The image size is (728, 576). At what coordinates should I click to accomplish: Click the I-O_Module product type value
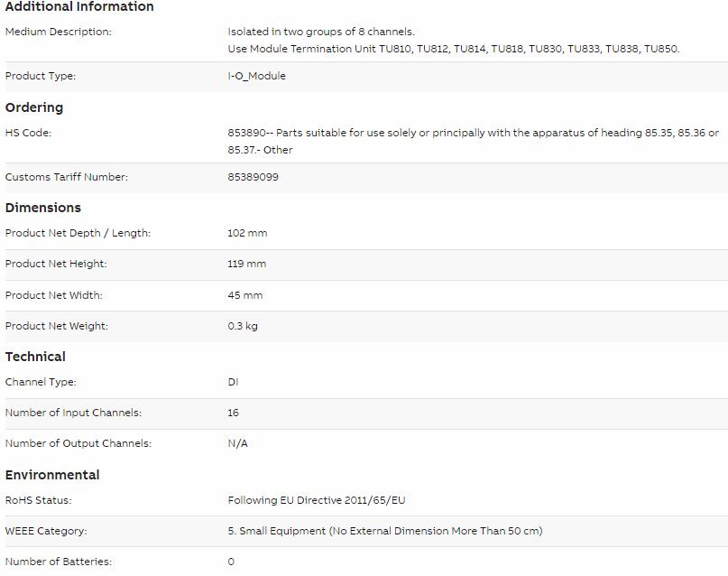[x=256, y=76]
